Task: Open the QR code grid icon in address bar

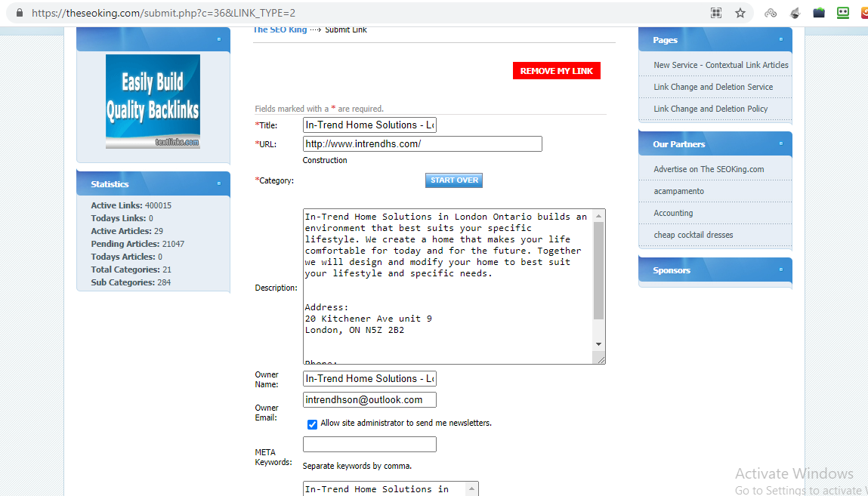Action: tap(716, 13)
